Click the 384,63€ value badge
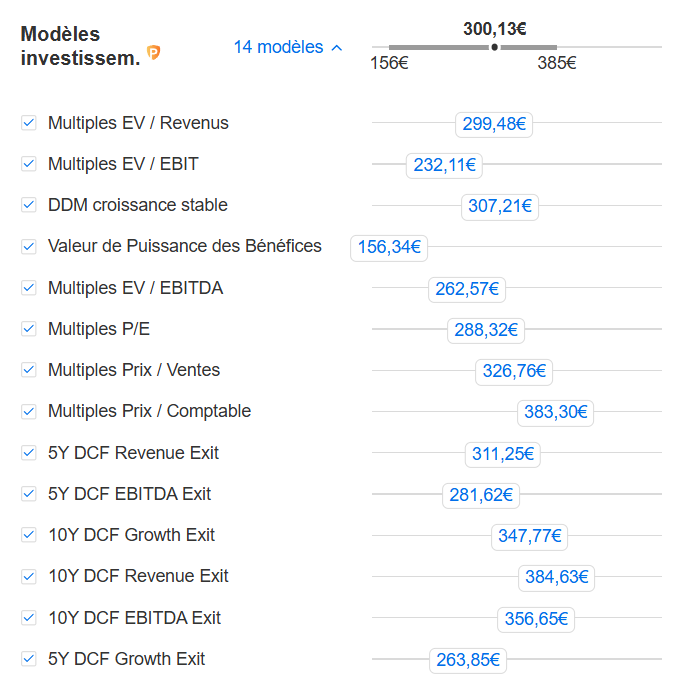 point(556,577)
